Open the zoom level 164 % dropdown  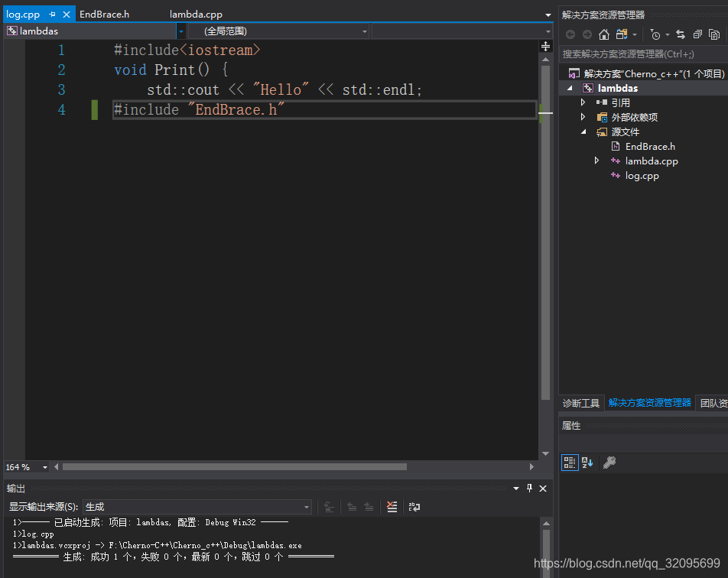point(45,467)
